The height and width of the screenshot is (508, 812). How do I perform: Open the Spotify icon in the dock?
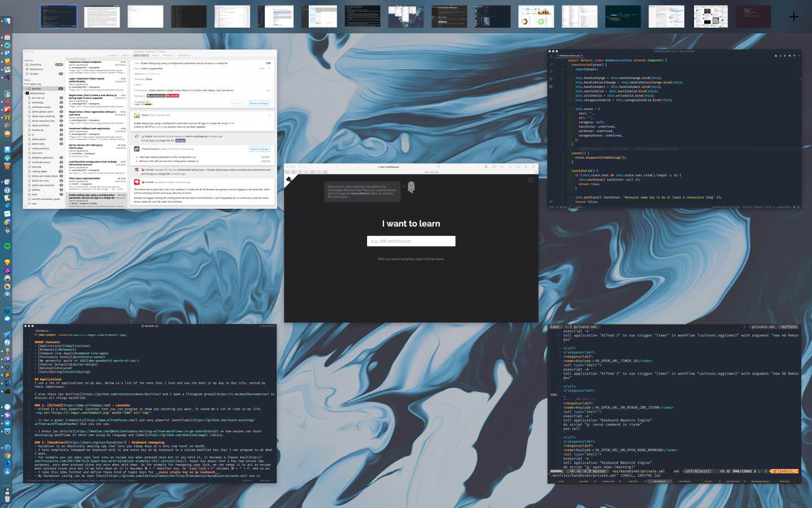7,246
